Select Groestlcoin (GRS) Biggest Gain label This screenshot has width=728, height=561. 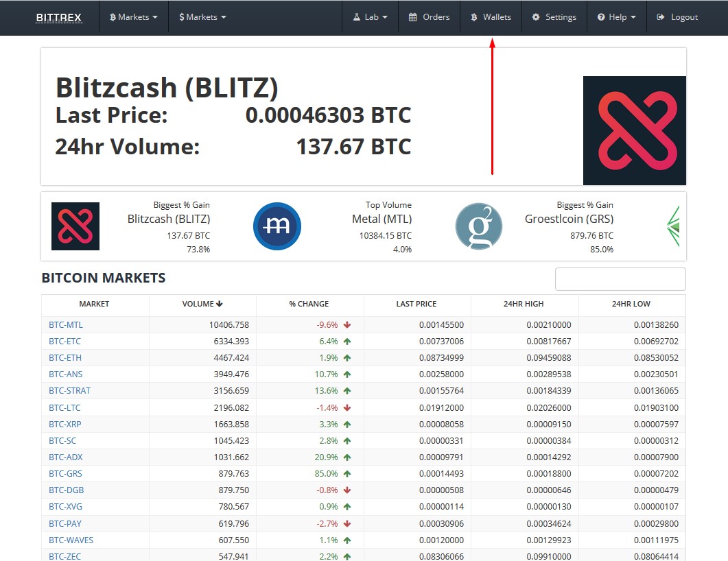[x=570, y=219]
